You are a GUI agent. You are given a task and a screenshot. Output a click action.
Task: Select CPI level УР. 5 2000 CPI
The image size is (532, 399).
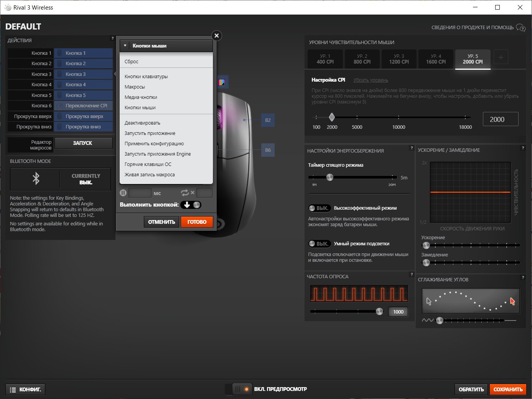[473, 59]
